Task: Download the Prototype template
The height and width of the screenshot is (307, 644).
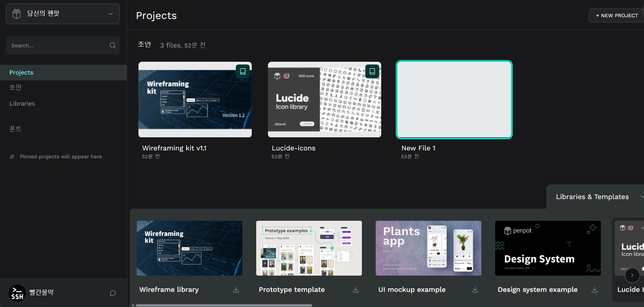Action: coord(356,290)
